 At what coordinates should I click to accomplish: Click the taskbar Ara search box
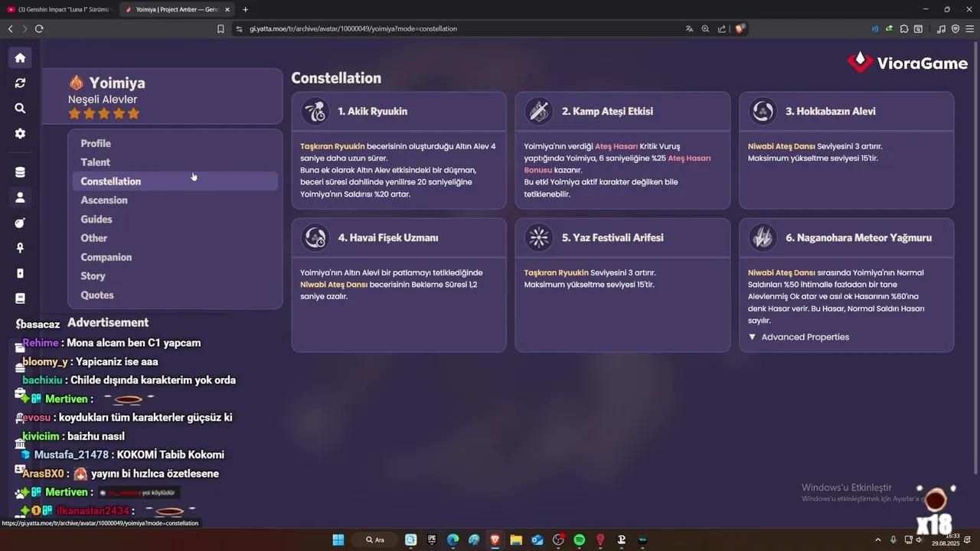(x=376, y=540)
